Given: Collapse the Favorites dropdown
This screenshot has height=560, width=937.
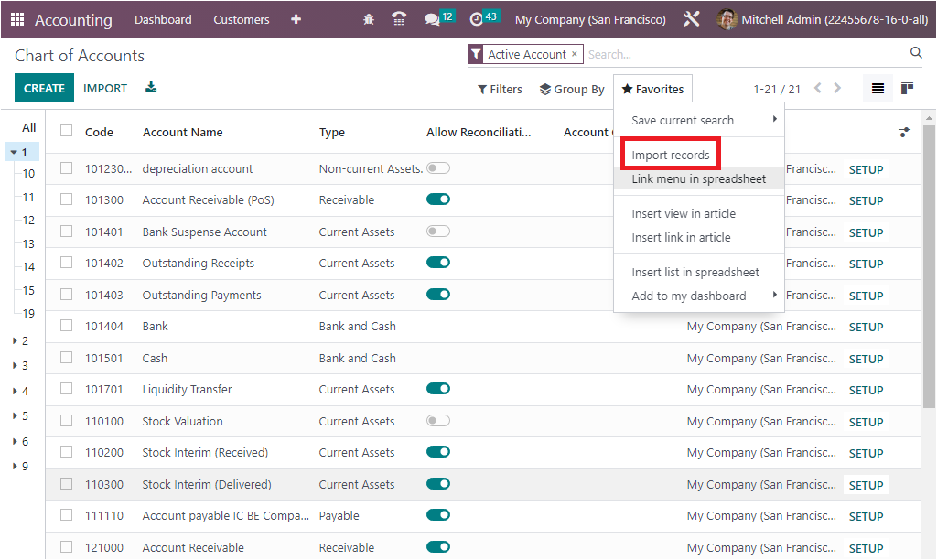Looking at the screenshot, I should [x=652, y=89].
